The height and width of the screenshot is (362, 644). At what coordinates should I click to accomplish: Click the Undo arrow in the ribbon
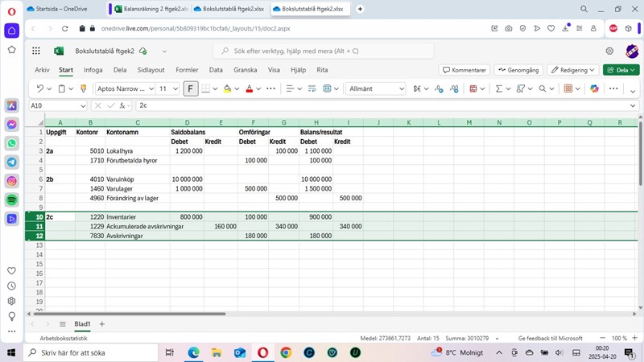[x=39, y=88]
